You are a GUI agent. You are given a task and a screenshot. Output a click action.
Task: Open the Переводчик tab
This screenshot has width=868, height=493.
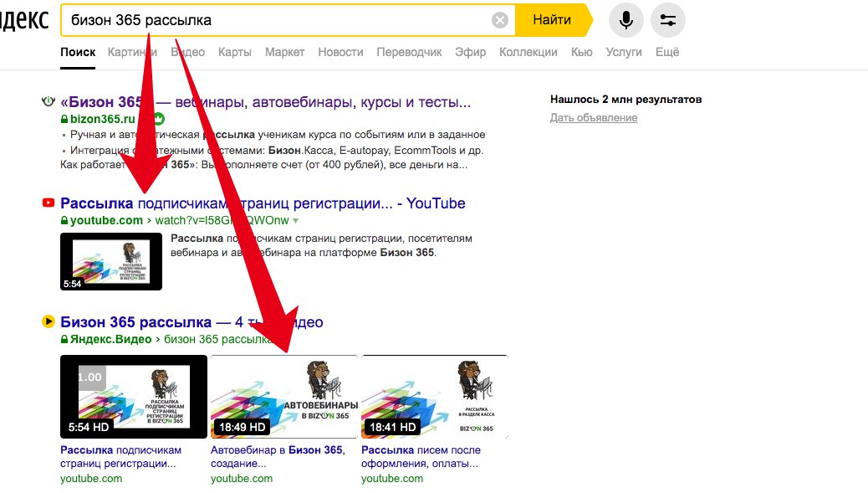tap(409, 52)
